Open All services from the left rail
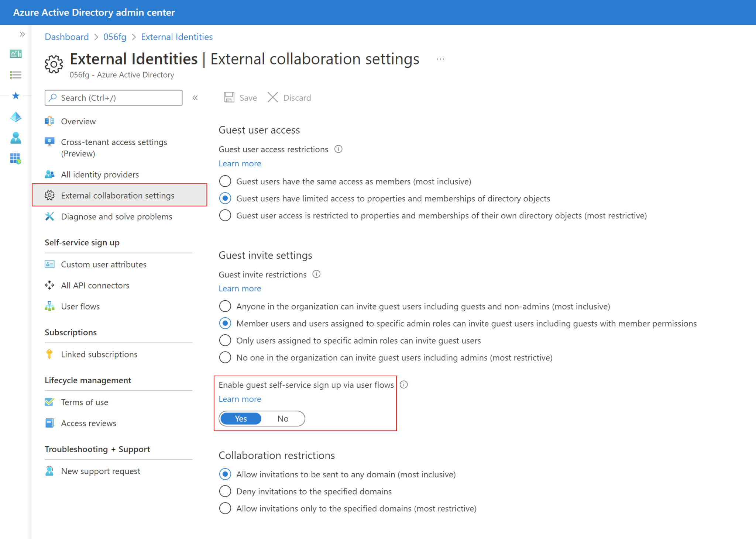The width and height of the screenshot is (756, 539). coord(16,75)
